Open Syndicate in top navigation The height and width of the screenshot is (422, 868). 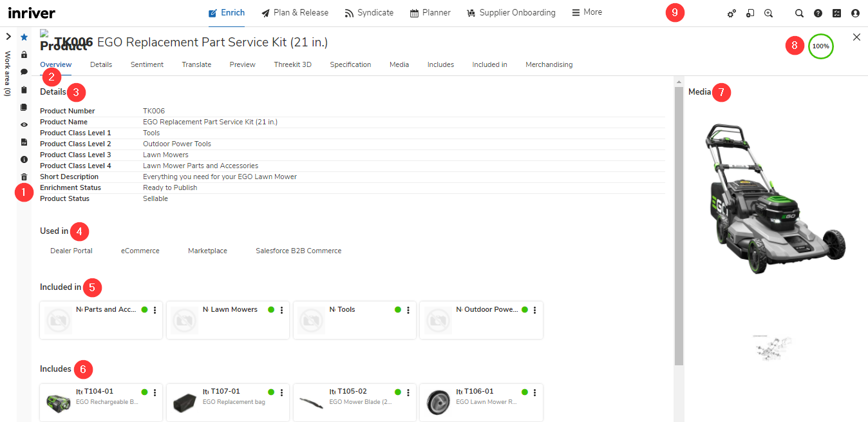tap(369, 13)
